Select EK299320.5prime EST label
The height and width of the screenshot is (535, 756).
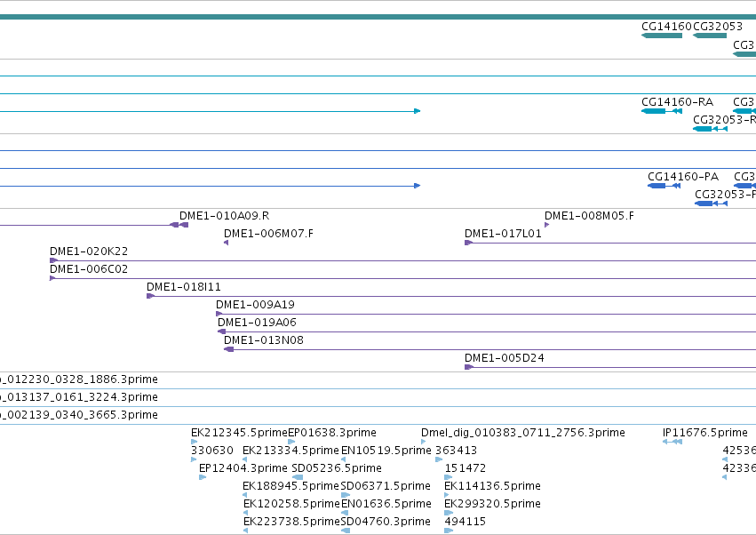[492, 504]
